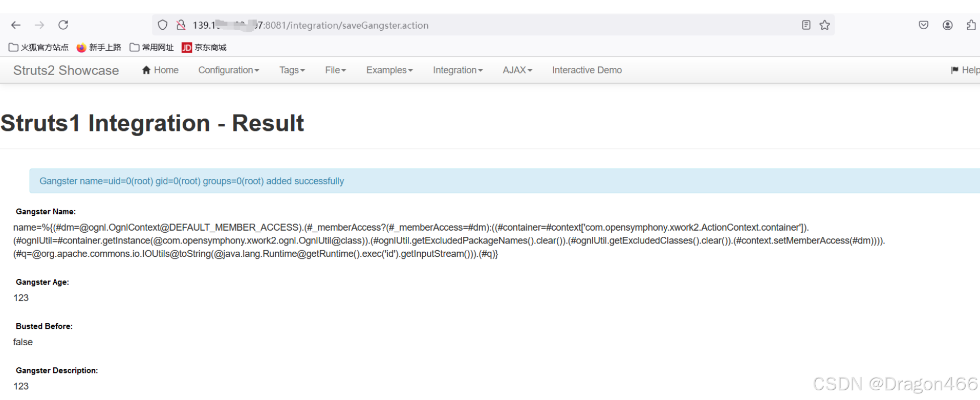Open the Examples dropdown menu

(389, 70)
